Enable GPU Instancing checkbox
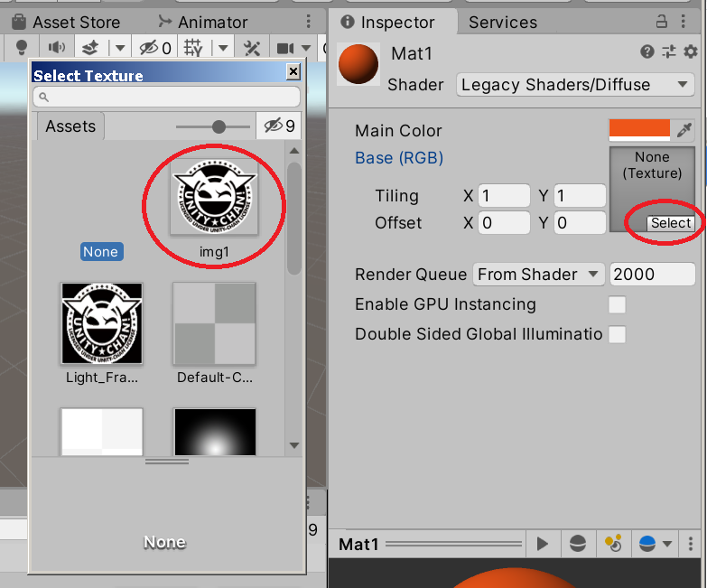The image size is (707, 588). click(617, 304)
